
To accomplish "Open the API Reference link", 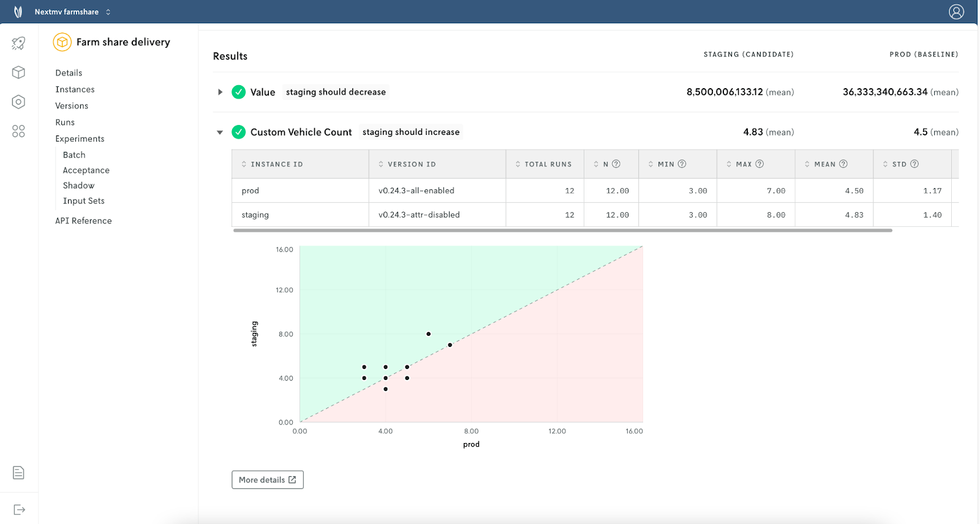I will (83, 221).
